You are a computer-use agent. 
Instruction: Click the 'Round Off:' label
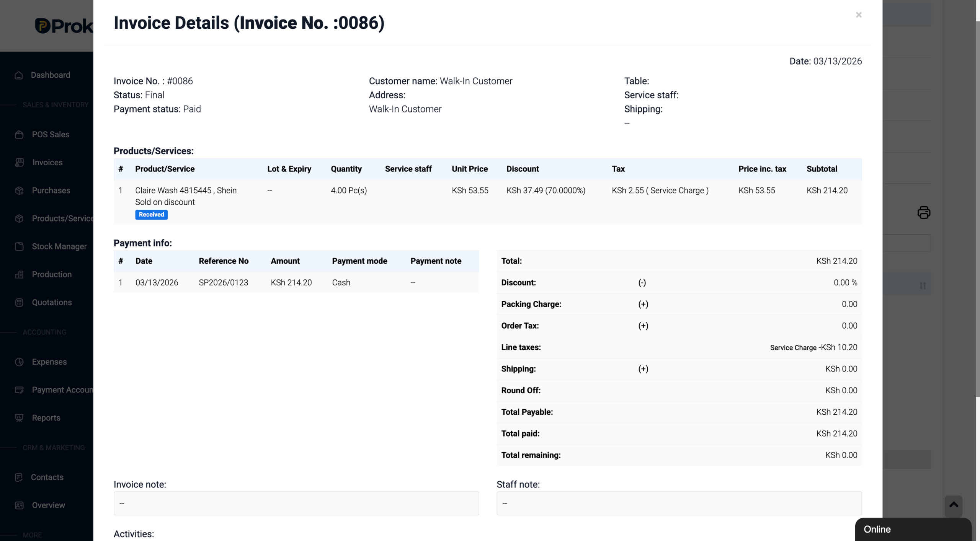click(x=521, y=390)
